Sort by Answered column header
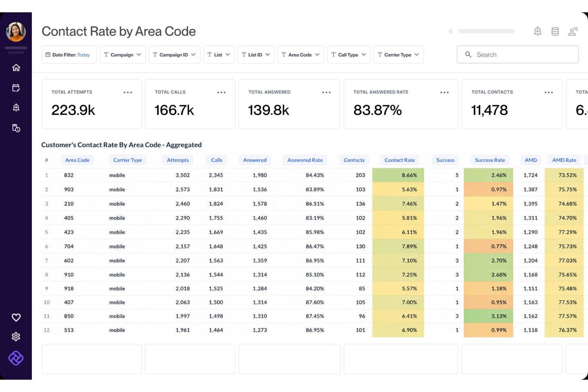Image resolution: width=588 pixels, height=392 pixels. pos(255,160)
